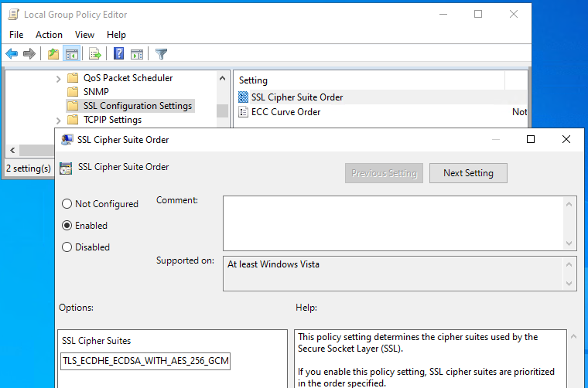This screenshot has width=588, height=388.
Task: Click ECC Curve Order policy icon
Action: tap(243, 111)
